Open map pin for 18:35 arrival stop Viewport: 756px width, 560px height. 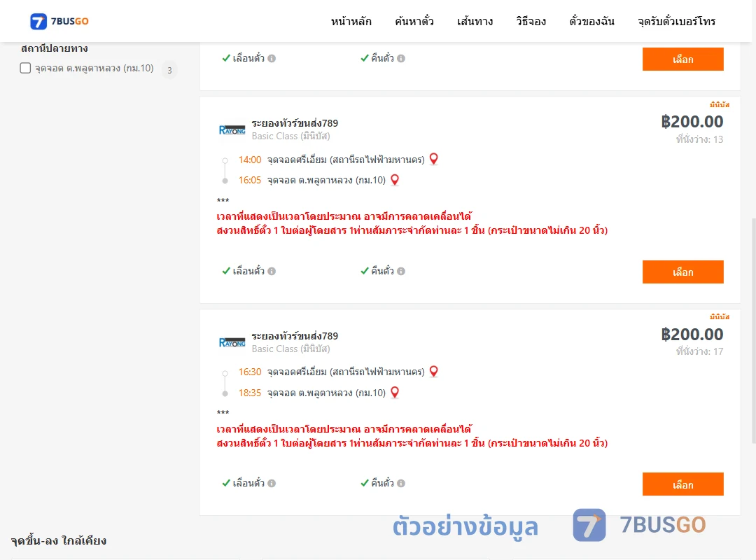pyautogui.click(x=395, y=393)
